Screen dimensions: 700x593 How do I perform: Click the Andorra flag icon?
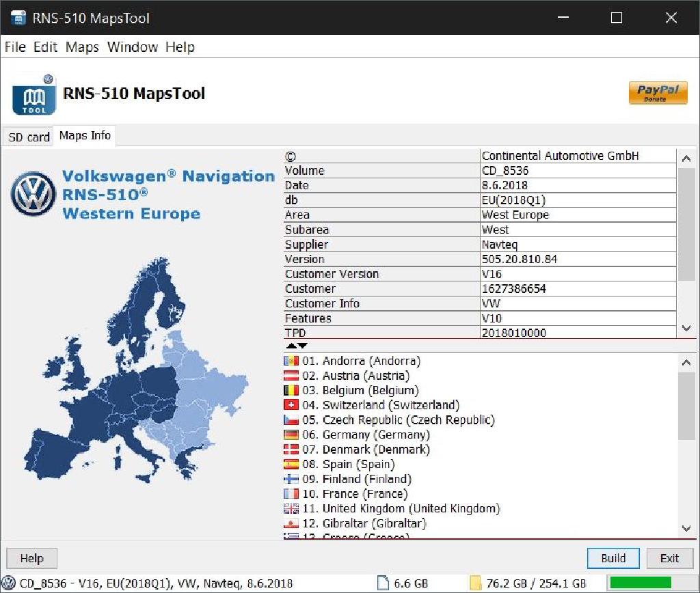[291, 361]
